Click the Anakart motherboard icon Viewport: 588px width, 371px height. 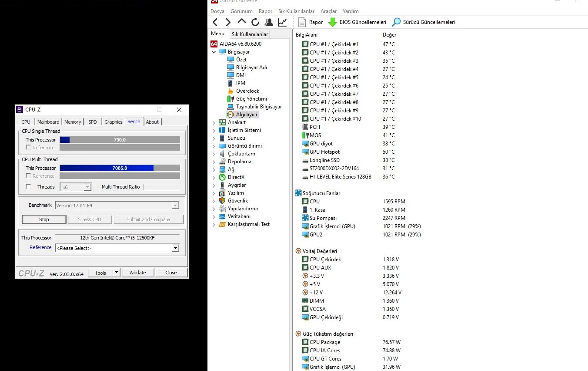point(222,122)
